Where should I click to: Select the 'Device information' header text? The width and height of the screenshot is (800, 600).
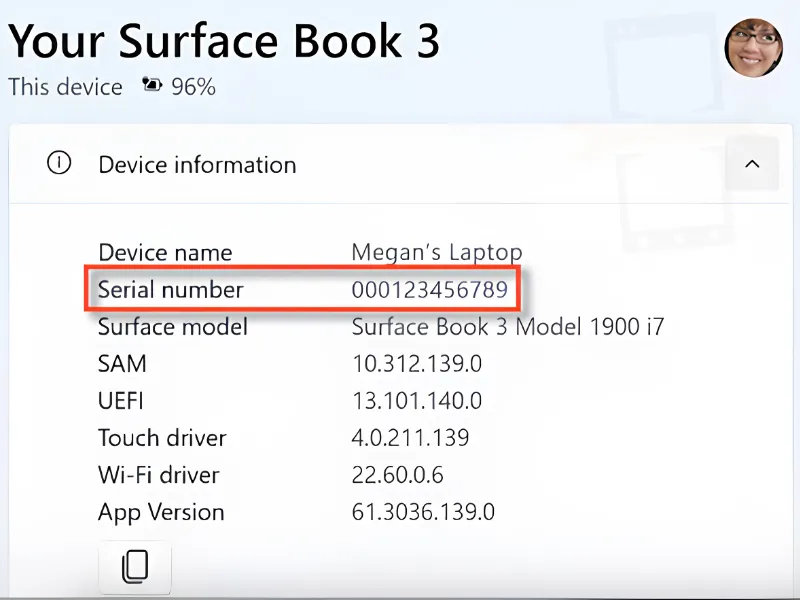pyautogui.click(x=197, y=165)
